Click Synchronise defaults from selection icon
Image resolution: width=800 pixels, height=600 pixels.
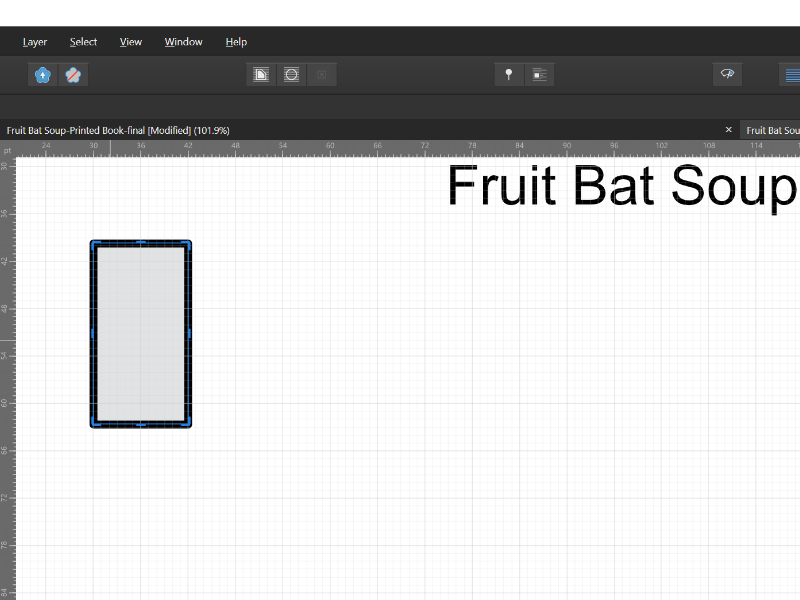coord(43,75)
